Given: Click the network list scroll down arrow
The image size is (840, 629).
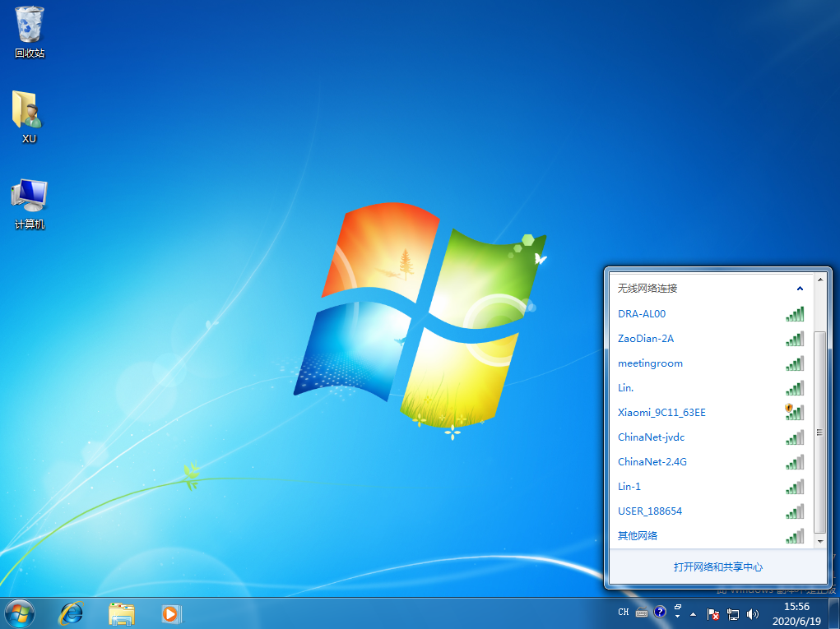Looking at the screenshot, I should pyautogui.click(x=819, y=542).
